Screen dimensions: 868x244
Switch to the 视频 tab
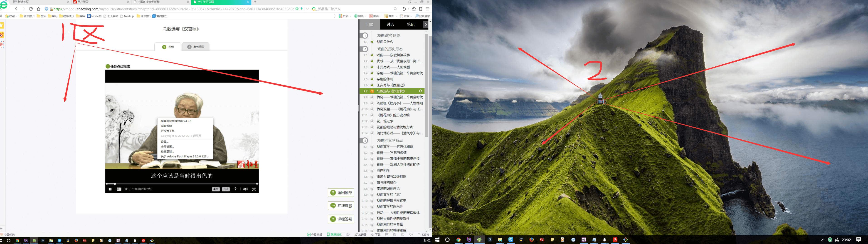168,47
